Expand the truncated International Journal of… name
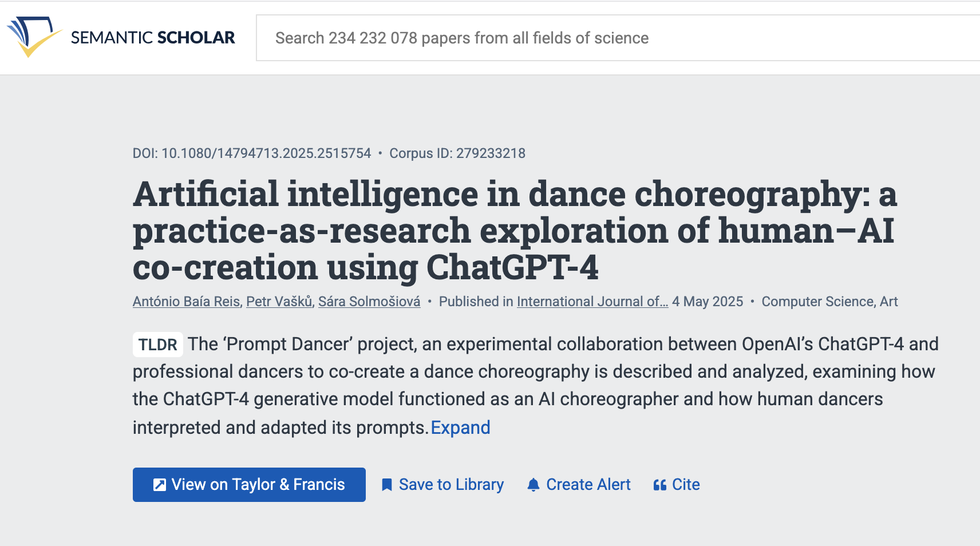 [x=592, y=302]
